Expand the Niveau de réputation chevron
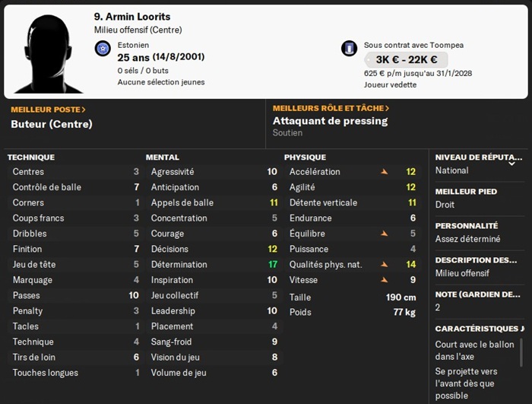Screen dimensions: 532x404 511,163
